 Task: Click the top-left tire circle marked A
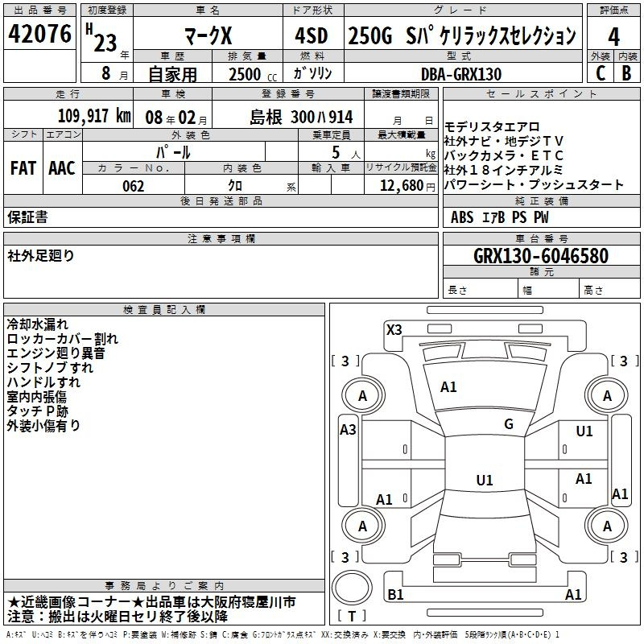[x=362, y=395]
